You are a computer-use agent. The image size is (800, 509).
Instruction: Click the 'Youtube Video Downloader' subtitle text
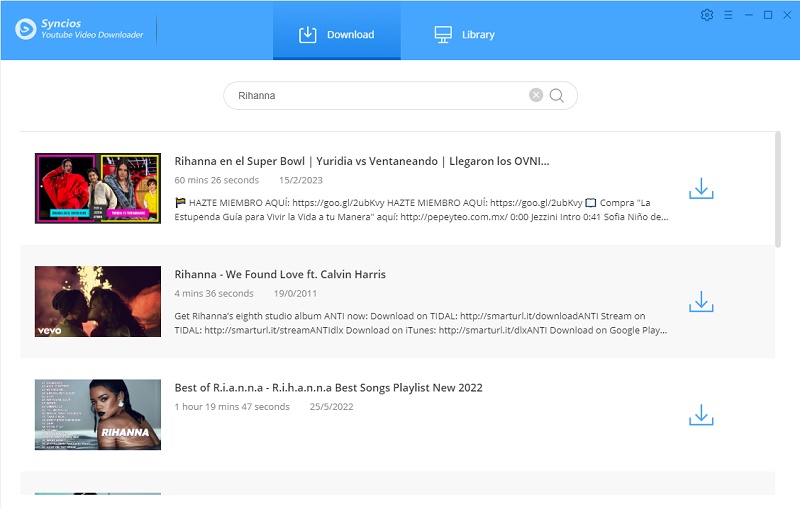point(92,35)
